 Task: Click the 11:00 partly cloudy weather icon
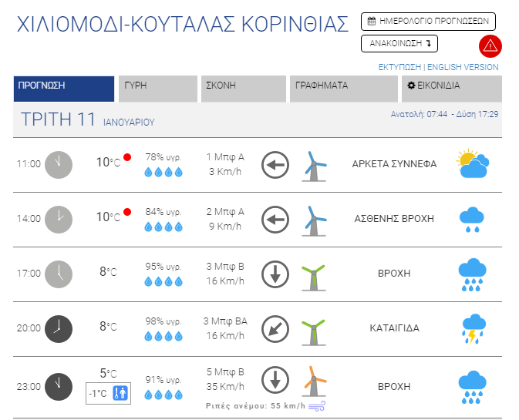pyautogui.click(x=472, y=164)
